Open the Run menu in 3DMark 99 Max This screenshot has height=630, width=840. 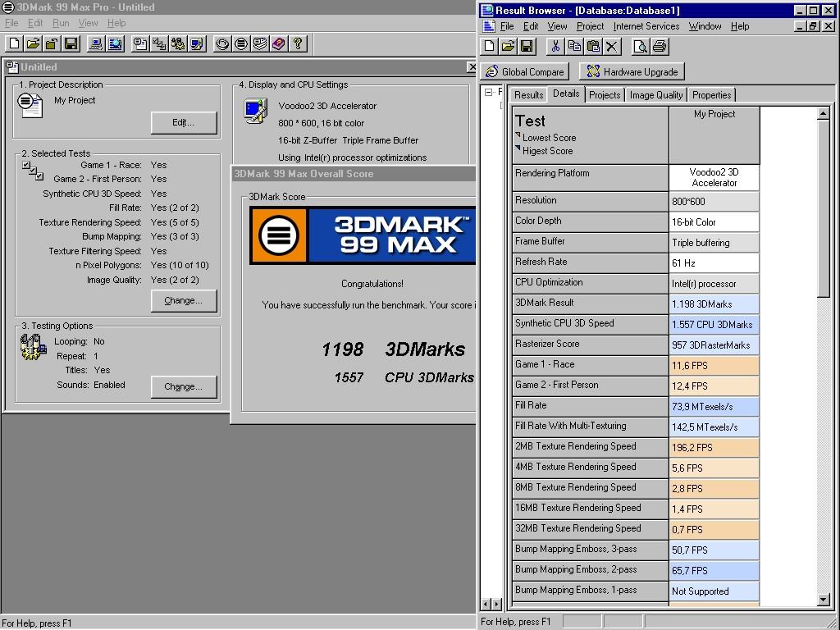[61, 23]
